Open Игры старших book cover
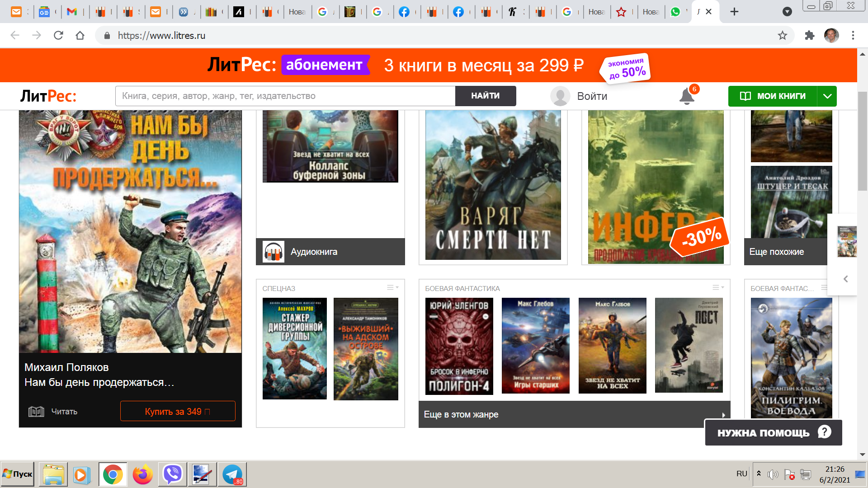The image size is (868, 488). (x=536, y=346)
